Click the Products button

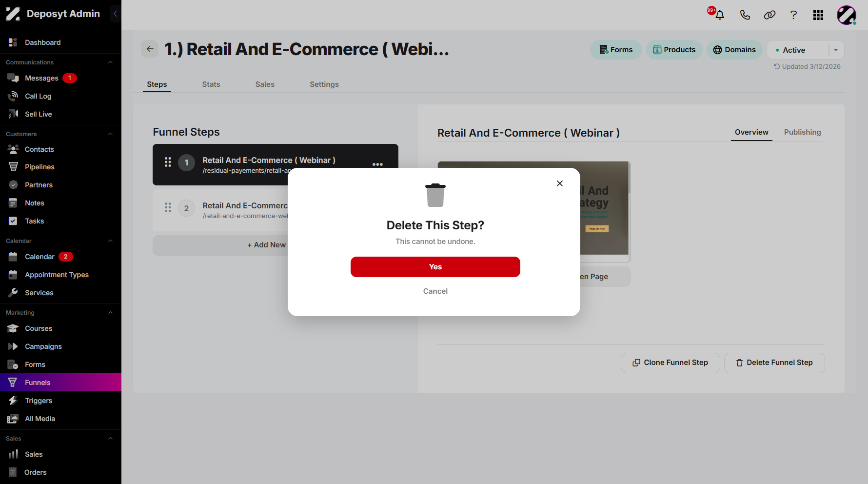pyautogui.click(x=674, y=50)
